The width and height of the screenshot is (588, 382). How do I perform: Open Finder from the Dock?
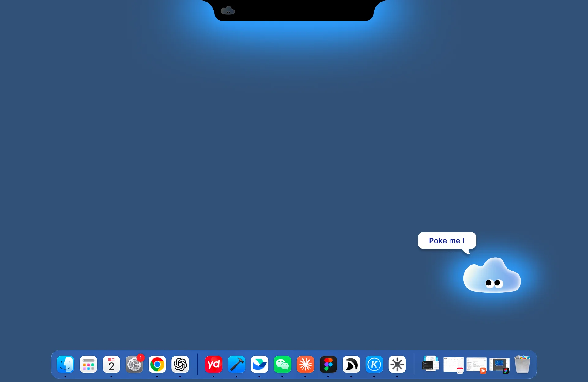click(x=66, y=365)
